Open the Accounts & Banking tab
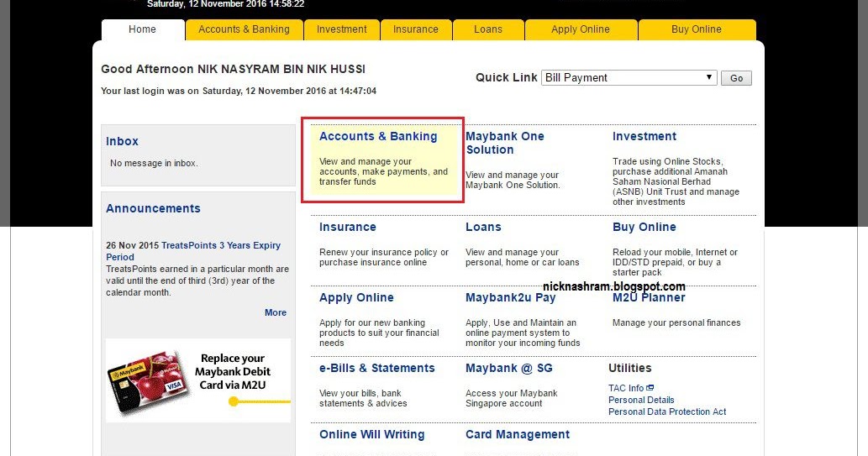The height and width of the screenshot is (456, 868). click(x=244, y=29)
